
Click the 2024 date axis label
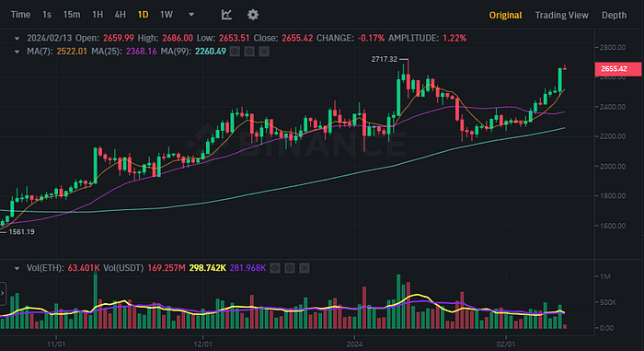354,344
